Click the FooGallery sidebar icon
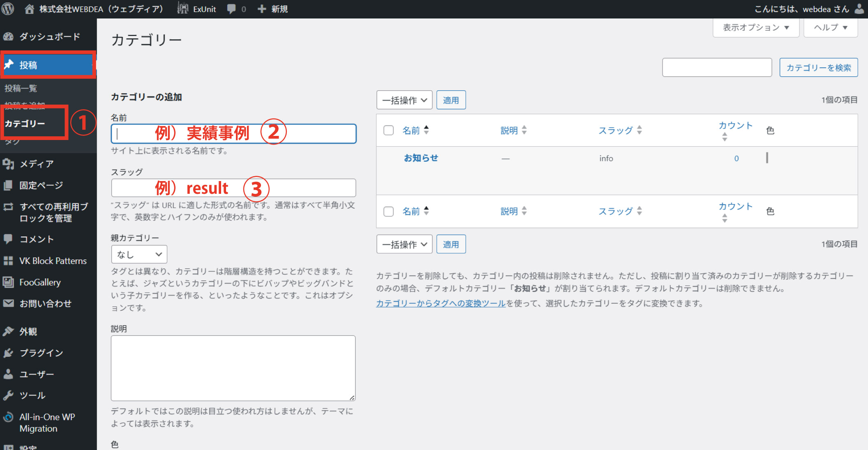This screenshot has height=450, width=868. 8,282
